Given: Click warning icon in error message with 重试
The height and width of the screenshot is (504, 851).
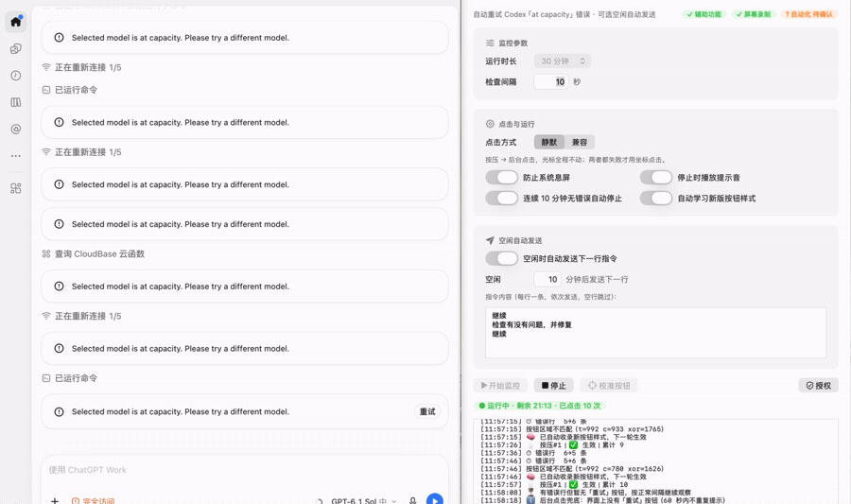Looking at the screenshot, I should tap(60, 411).
